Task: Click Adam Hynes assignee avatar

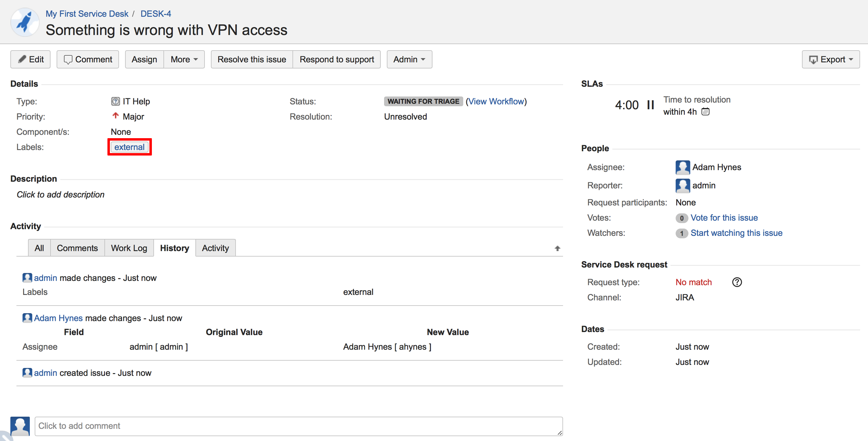Action: (683, 167)
